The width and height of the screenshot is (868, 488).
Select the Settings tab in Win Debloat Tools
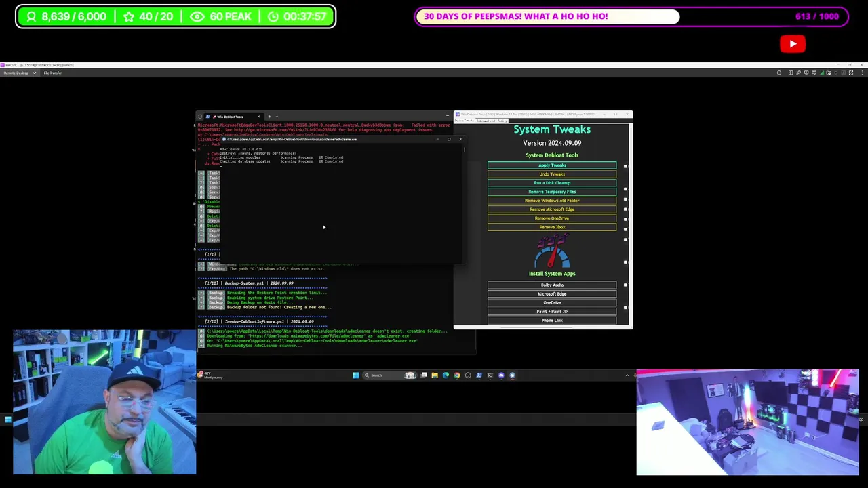click(x=502, y=121)
